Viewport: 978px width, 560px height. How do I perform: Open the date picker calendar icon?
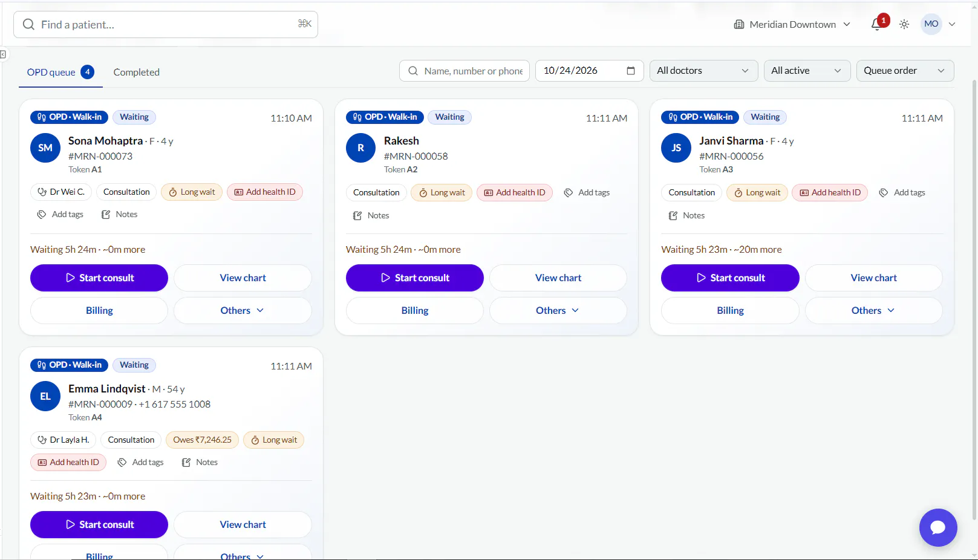pyautogui.click(x=631, y=71)
